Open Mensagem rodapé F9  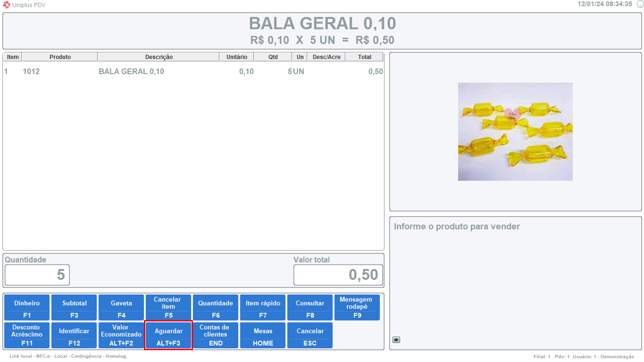pos(356,308)
